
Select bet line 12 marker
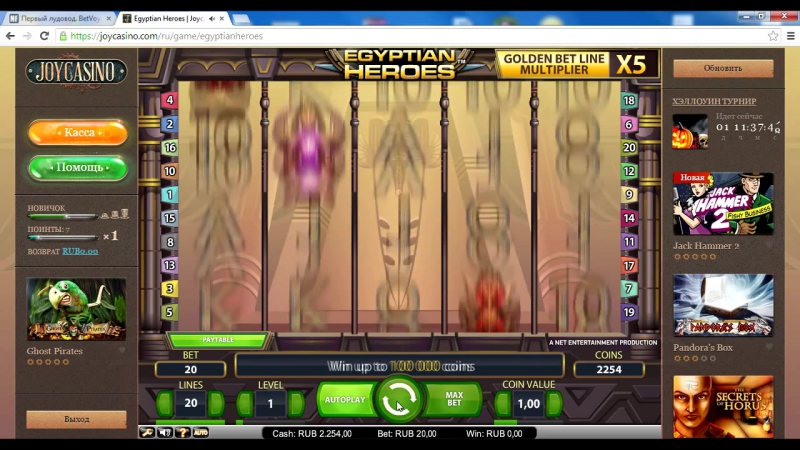(629, 171)
